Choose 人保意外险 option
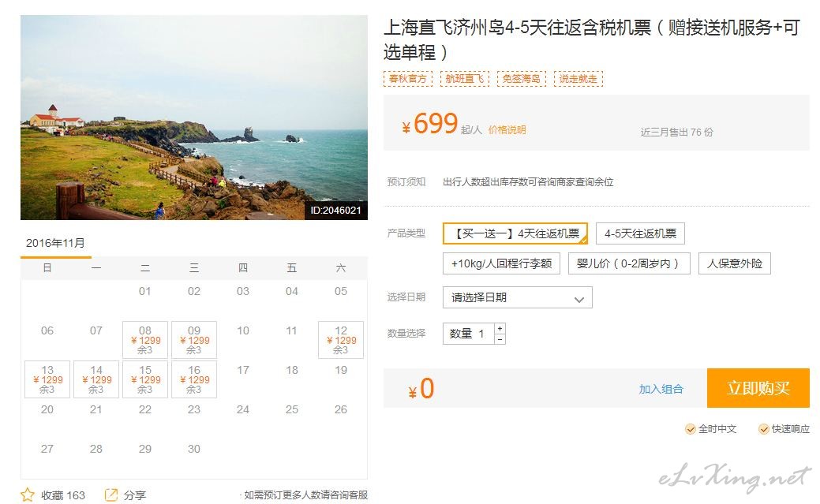Image resolution: width=820 pixels, height=504 pixels. point(735,263)
